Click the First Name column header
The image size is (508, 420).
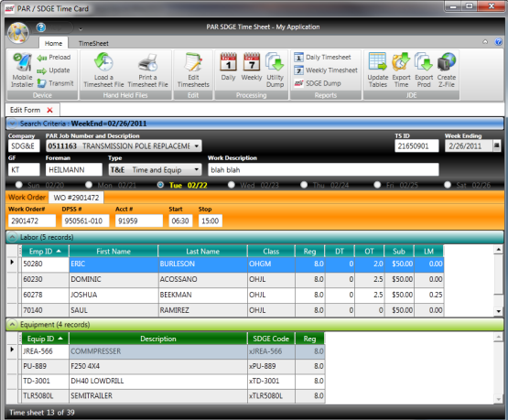113,252
